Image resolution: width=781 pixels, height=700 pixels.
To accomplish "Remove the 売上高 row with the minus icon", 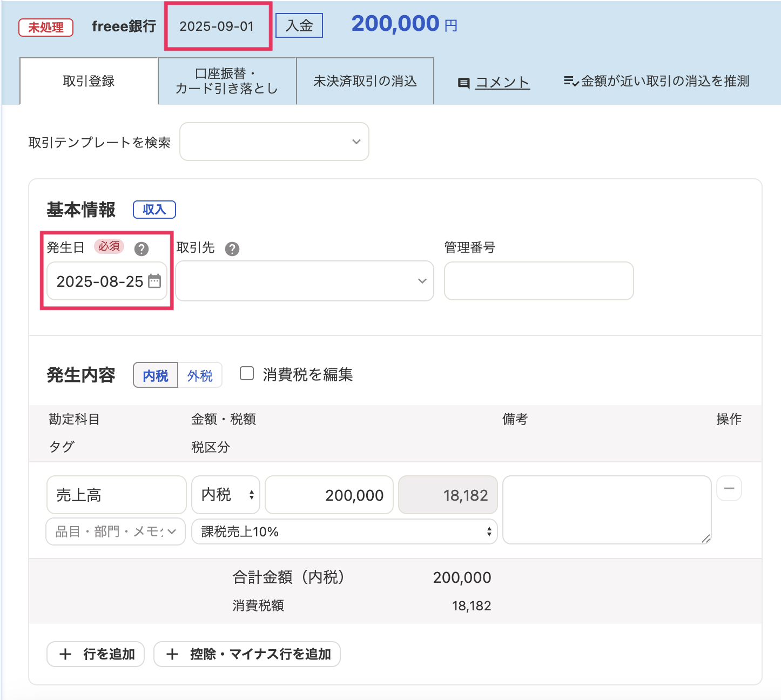I will click(x=729, y=488).
